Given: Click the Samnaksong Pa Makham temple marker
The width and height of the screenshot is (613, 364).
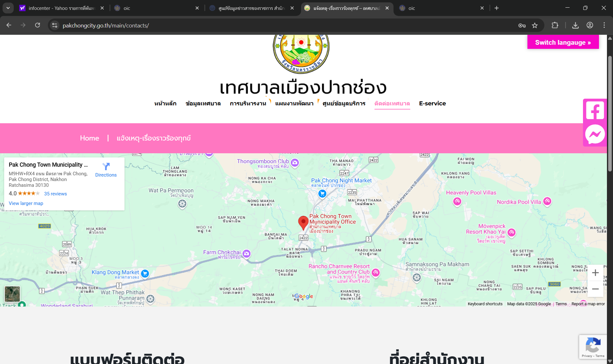Looking at the screenshot, I should [x=417, y=277].
